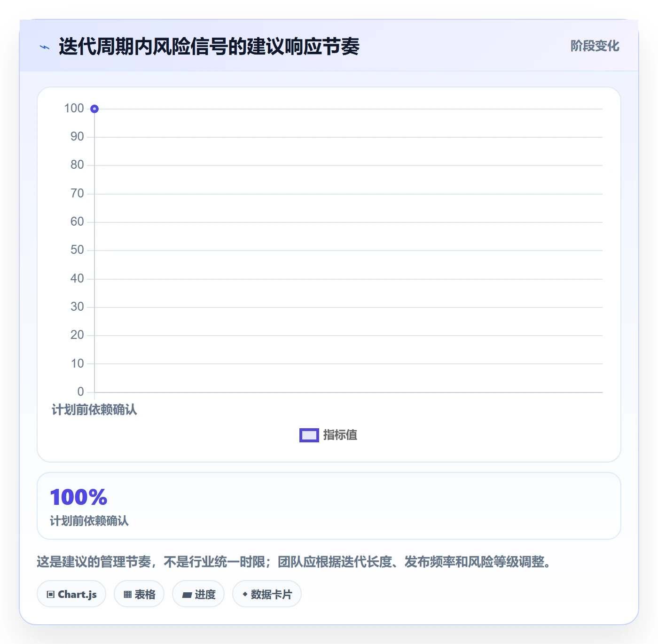
Task: Click the y-axis label 80
Action: click(77, 165)
